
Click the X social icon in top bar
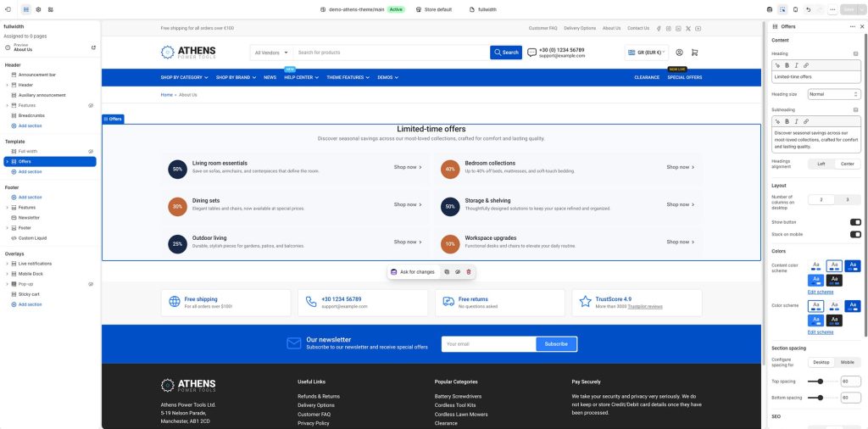(688, 28)
